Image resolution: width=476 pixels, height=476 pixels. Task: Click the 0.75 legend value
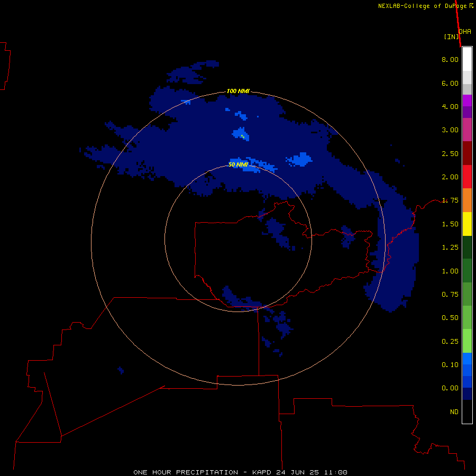click(x=450, y=295)
